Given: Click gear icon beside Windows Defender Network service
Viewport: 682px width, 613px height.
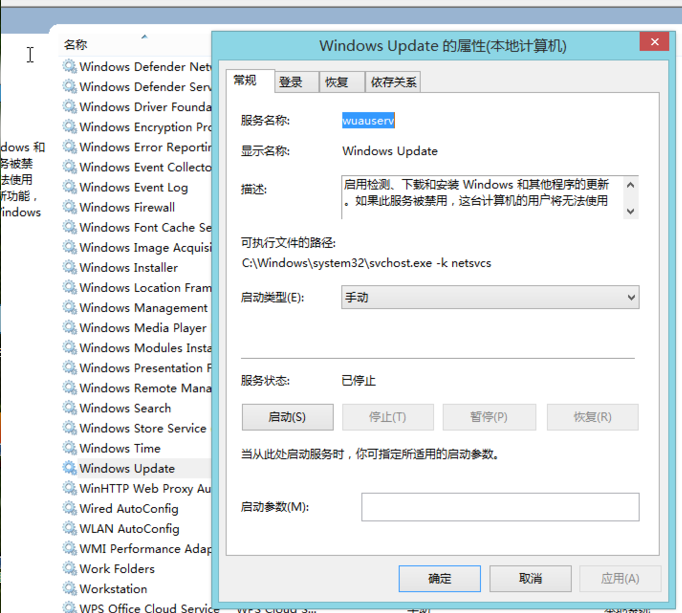Looking at the screenshot, I should pos(69,67).
